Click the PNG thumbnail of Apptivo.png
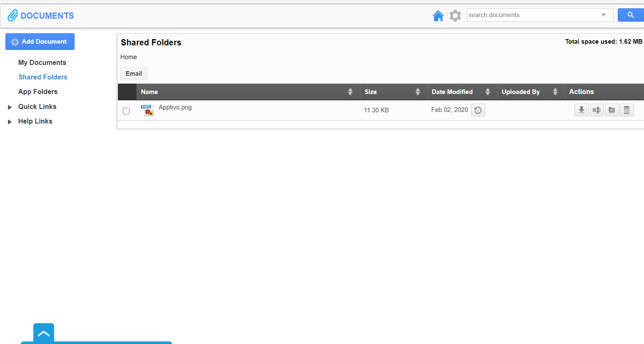Screen dimensions: 644x344 tap(147, 110)
